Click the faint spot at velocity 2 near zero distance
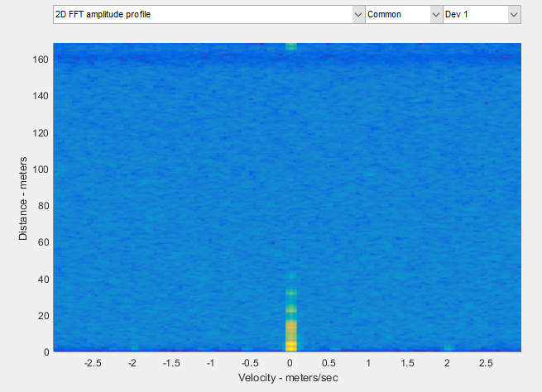This screenshot has width=542, height=392. coord(448,347)
